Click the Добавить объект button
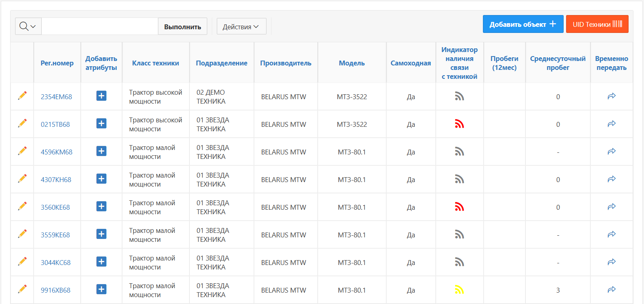Image resolution: width=644 pixels, height=304 pixels. (523, 24)
